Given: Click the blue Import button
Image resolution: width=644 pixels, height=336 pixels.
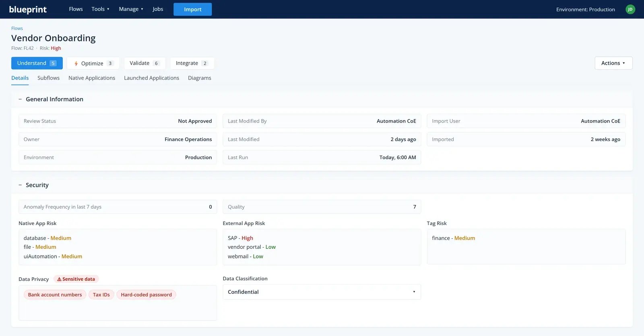Looking at the screenshot, I should 192,9.
